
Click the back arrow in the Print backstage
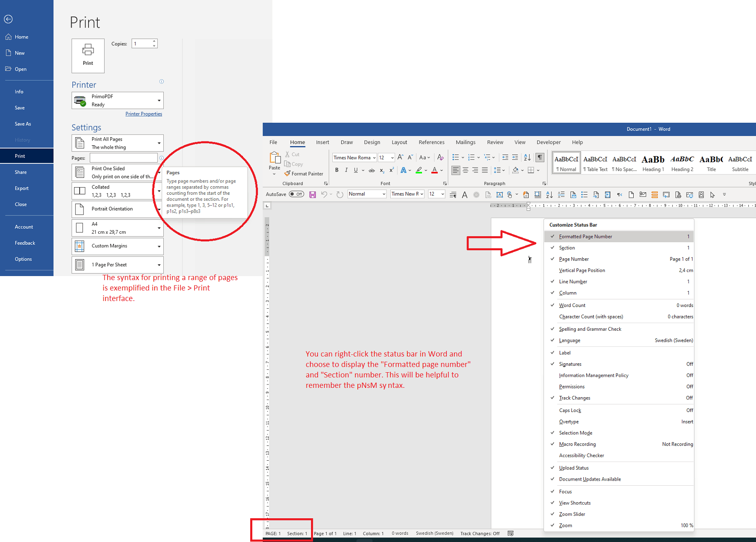point(8,19)
